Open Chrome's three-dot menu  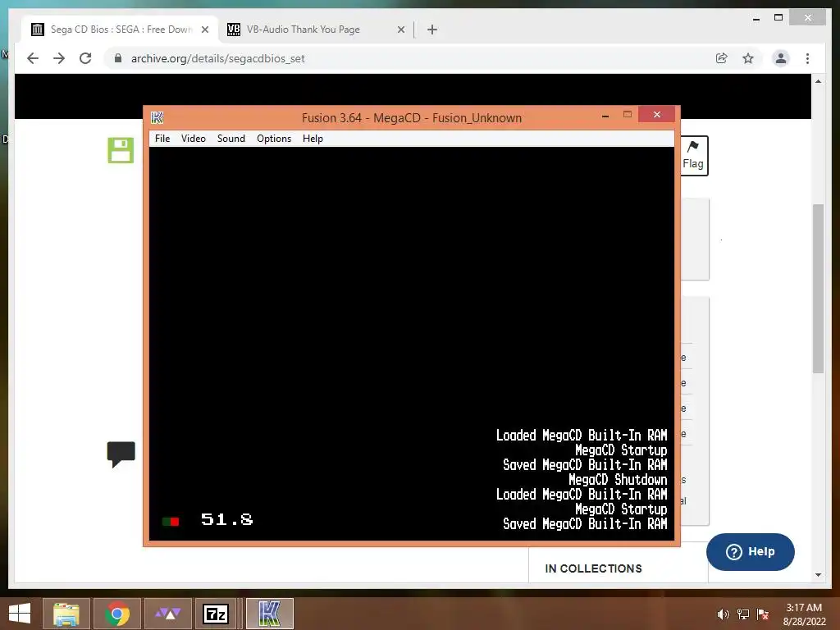pyautogui.click(x=807, y=58)
